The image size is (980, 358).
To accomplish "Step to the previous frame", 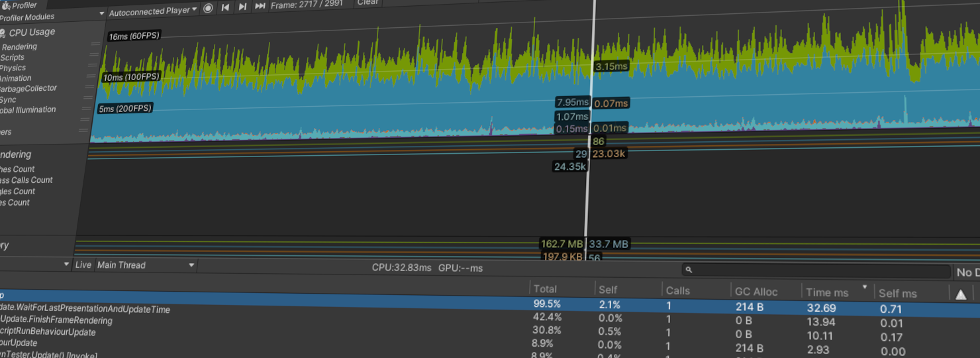I will pyautogui.click(x=225, y=7).
